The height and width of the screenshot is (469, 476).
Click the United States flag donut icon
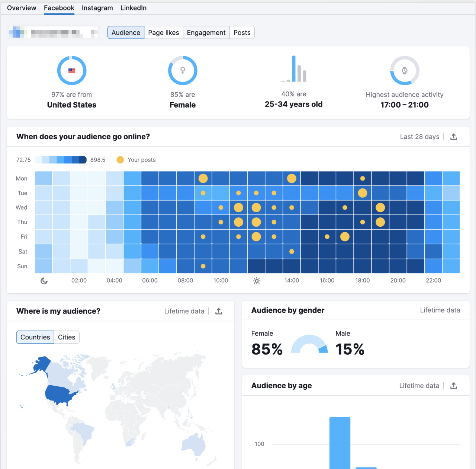pos(72,70)
